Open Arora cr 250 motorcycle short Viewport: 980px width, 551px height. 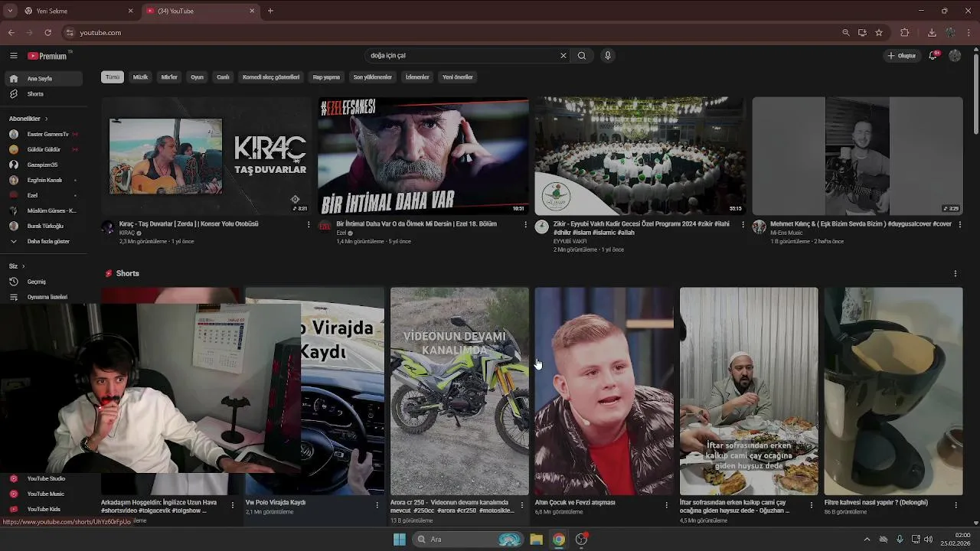459,391
